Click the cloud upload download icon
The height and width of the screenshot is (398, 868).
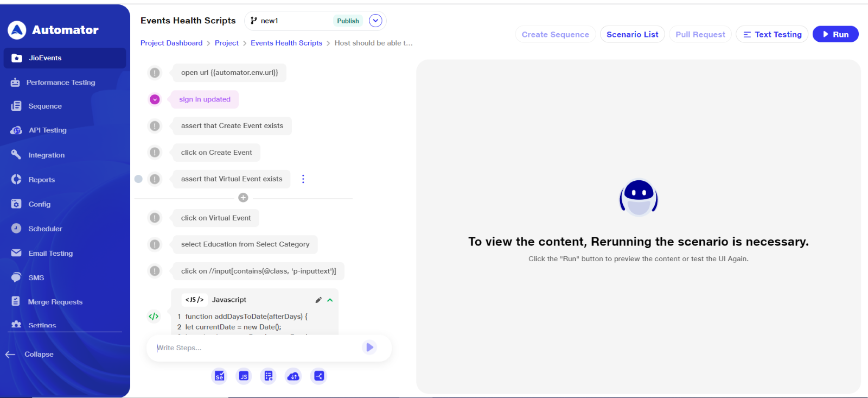tap(293, 376)
